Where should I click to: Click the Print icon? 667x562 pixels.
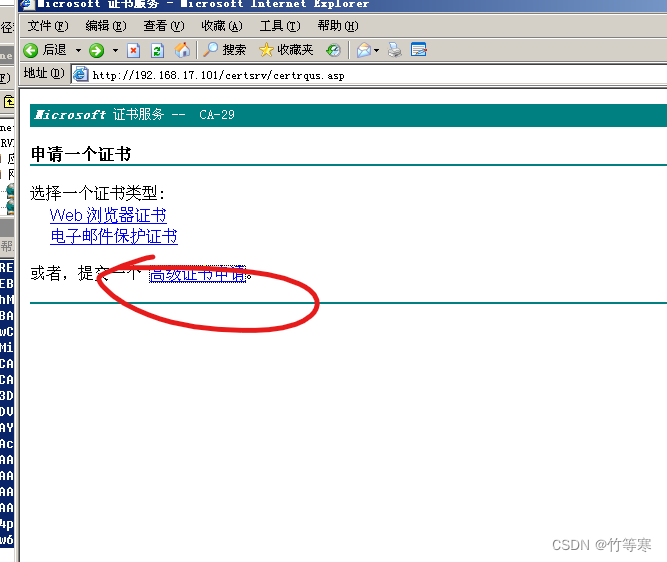(395, 50)
